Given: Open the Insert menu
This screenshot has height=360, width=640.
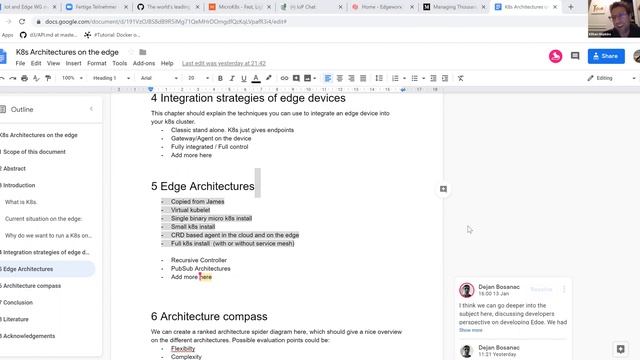Looking at the screenshot, I should pyautogui.click(x=73, y=63).
